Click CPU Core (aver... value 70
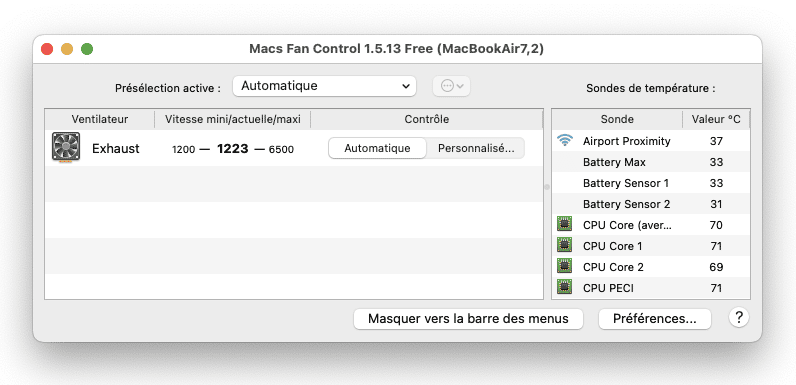The width and height of the screenshot is (796, 385). [716, 225]
